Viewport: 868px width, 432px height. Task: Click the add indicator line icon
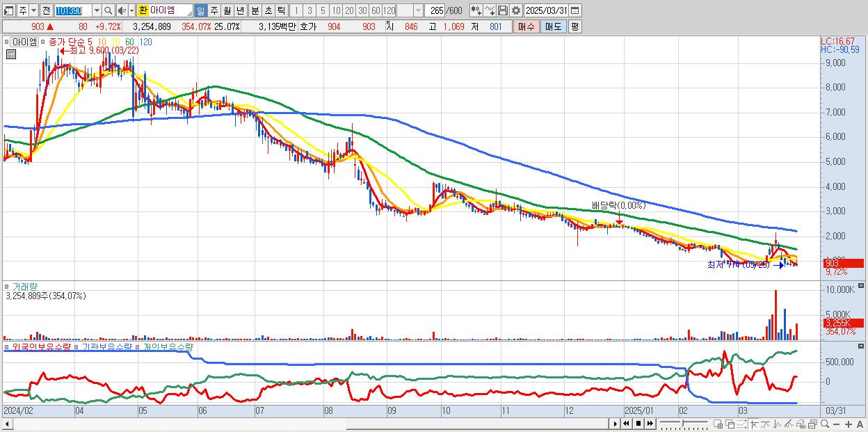490,10
